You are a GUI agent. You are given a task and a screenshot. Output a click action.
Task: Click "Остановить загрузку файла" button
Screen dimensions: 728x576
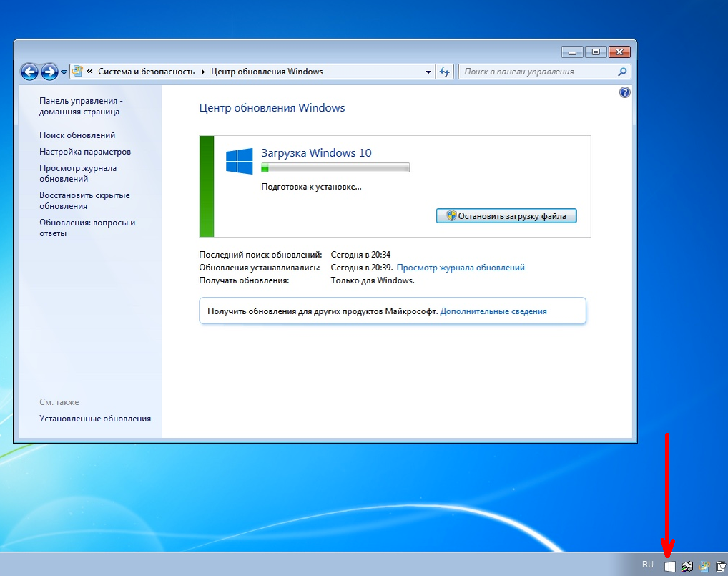click(506, 216)
